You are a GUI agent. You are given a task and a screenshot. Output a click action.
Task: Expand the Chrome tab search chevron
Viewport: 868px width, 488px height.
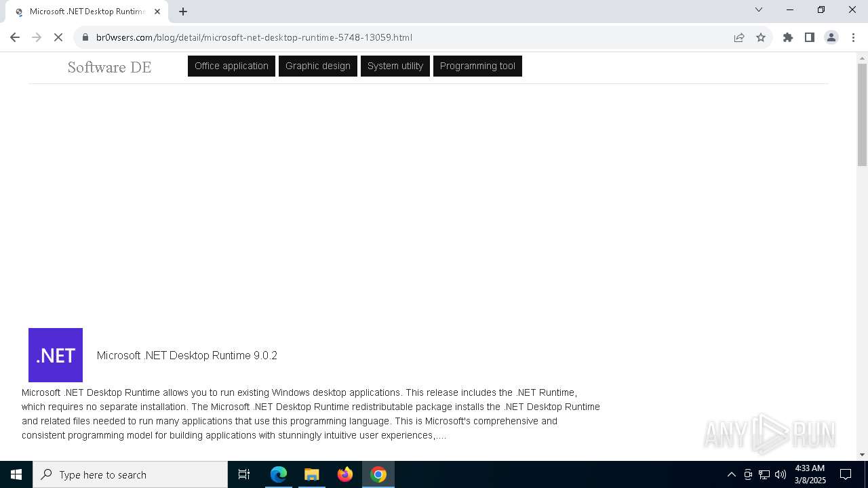point(759,9)
